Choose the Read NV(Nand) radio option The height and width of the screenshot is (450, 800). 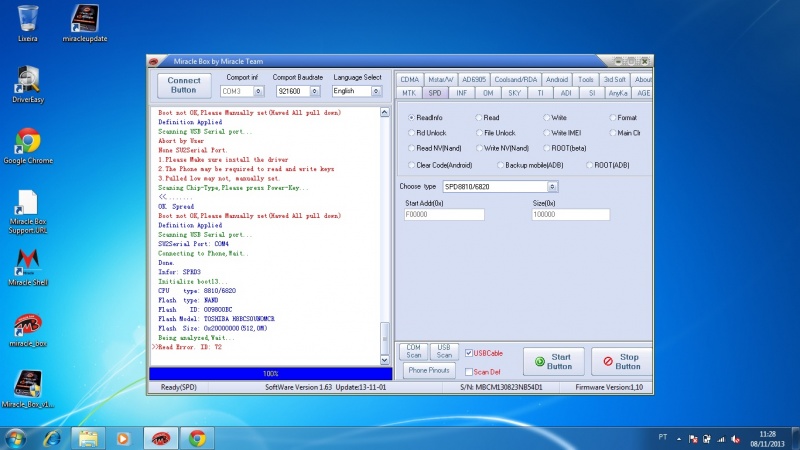point(435,148)
